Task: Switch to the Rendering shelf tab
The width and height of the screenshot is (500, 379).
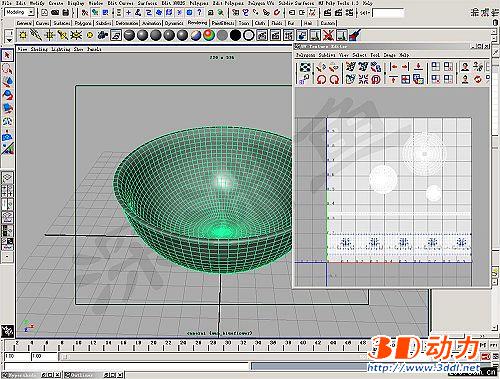Action: (x=197, y=23)
